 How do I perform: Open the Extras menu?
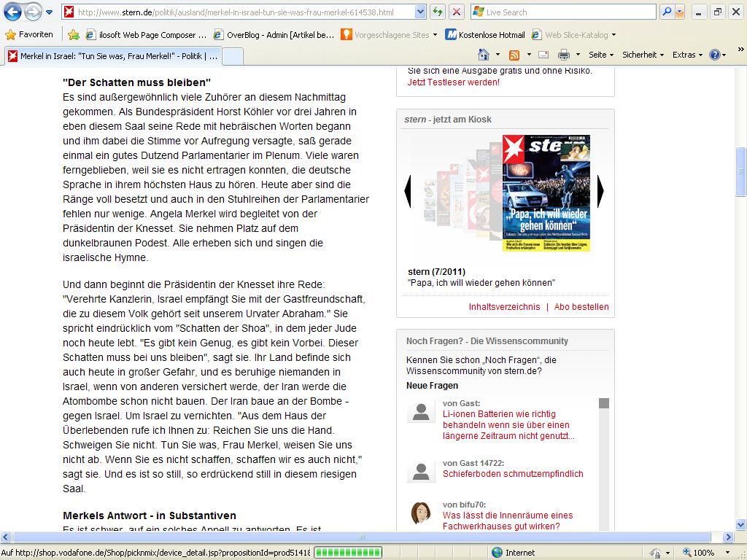point(687,55)
